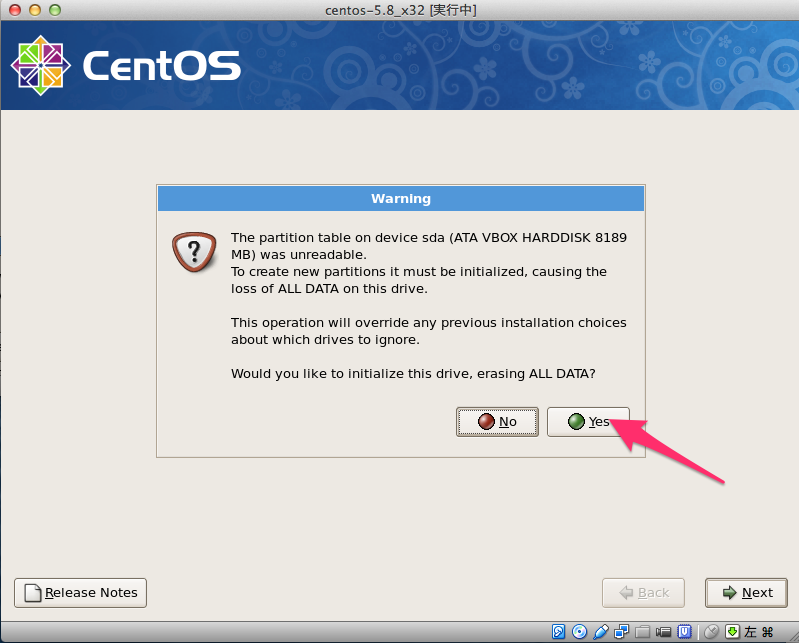799x643 pixels.
Task: Click the host key '左 ⌘' indicator
Action: click(759, 632)
